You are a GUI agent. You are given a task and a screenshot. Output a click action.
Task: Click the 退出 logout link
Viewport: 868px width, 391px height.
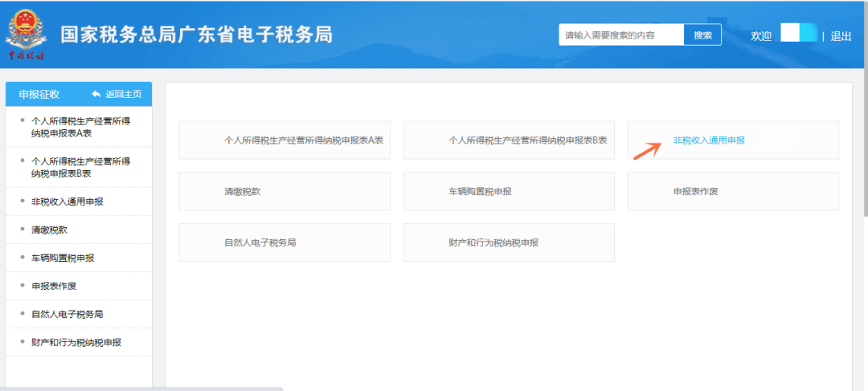pos(841,36)
